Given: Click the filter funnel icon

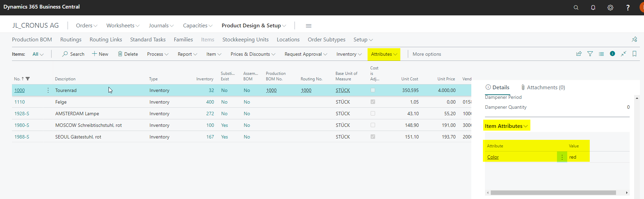Looking at the screenshot, I should 590,54.
